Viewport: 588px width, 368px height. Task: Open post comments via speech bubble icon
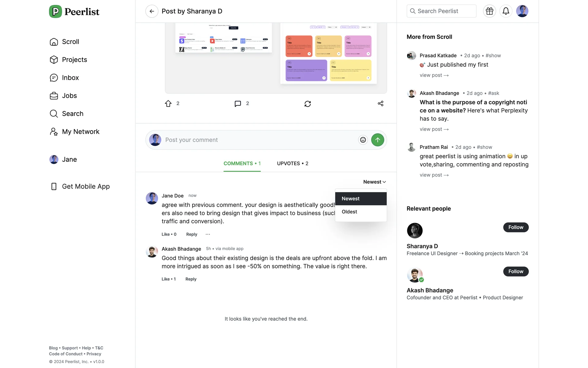coord(238,104)
